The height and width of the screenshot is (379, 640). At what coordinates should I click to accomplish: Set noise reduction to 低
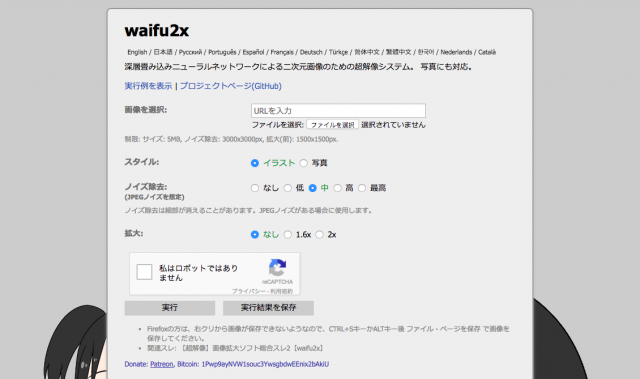coord(288,188)
